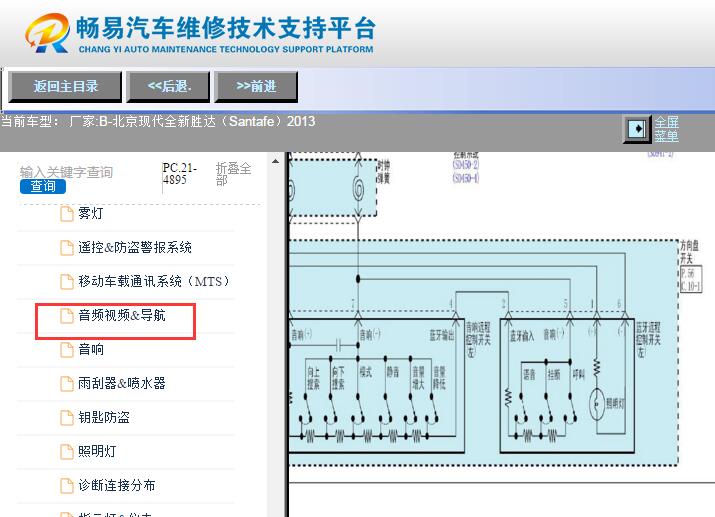Open 遥控&防盗警报系统 entry
This screenshot has width=715, height=517.
[135, 248]
